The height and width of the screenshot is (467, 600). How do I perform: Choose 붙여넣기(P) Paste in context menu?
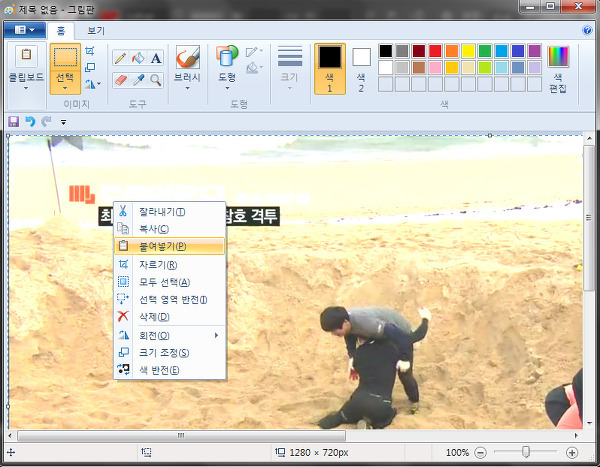pos(170,246)
